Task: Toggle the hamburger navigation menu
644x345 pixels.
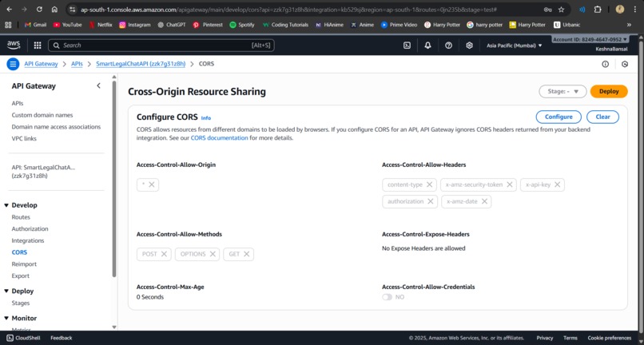Action: (x=13, y=64)
